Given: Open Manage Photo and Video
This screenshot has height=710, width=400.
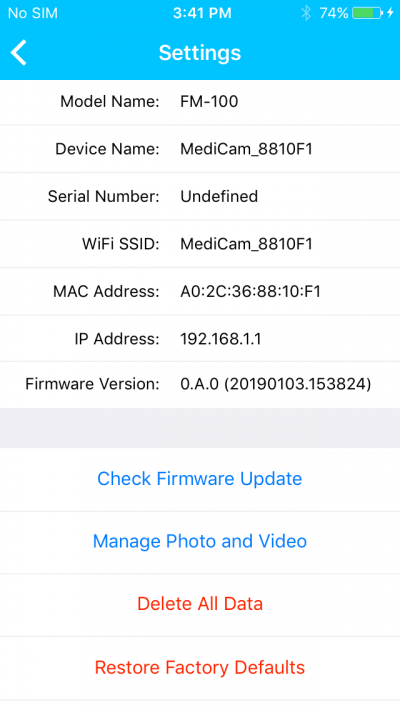Looking at the screenshot, I should pos(200,542).
